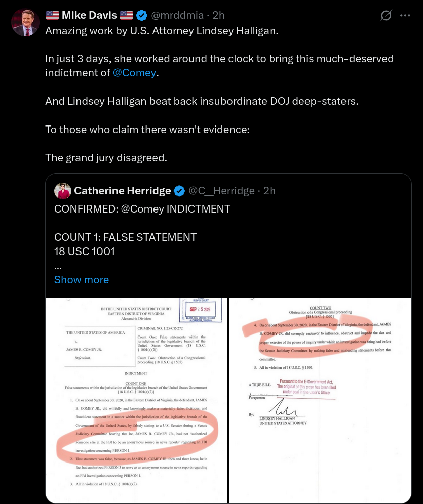Screen dimensions: 423x504
Task: Open the Count One indictment page image
Action: (x=136, y=400)
